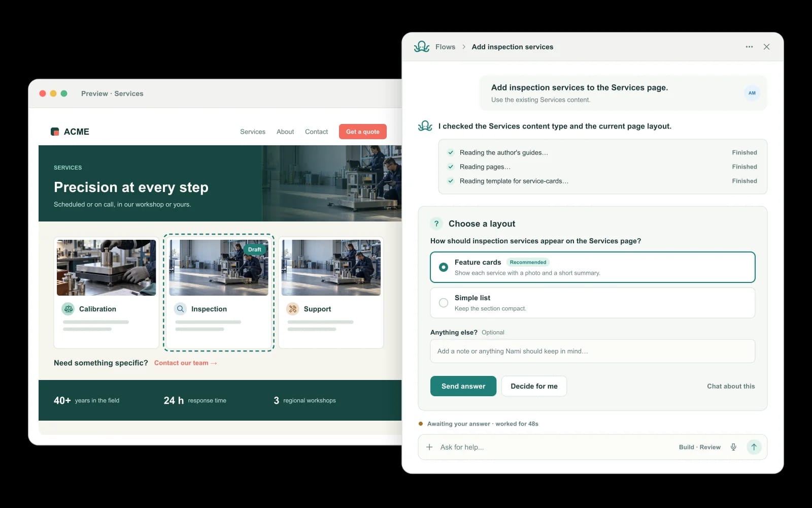Open About in the ACME nav
Viewport: 812px width, 508px height.
(x=285, y=132)
